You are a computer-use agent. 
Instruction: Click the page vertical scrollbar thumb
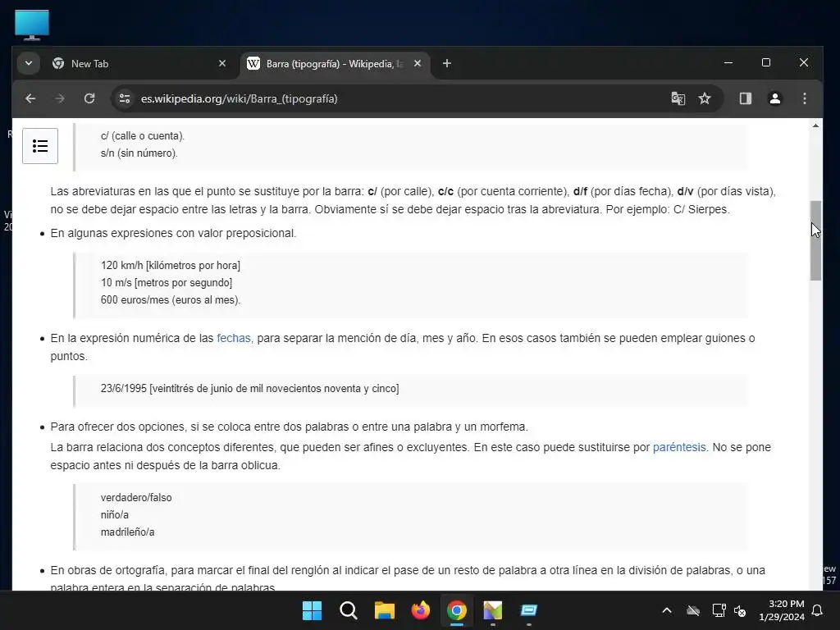[x=815, y=240]
